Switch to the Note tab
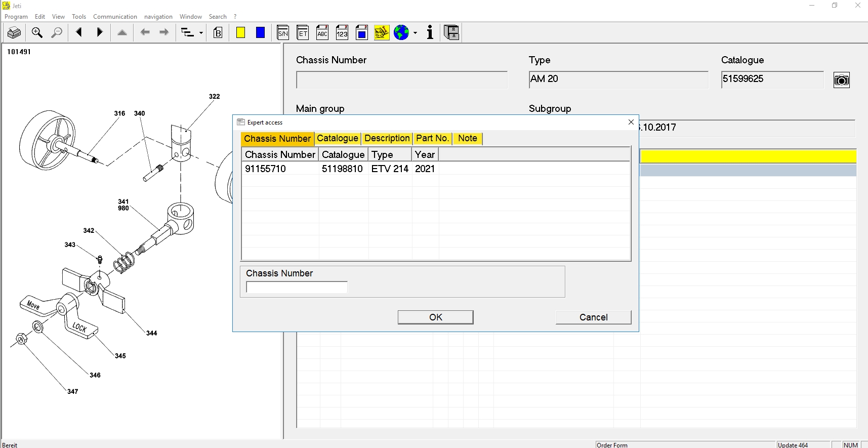 pos(468,138)
